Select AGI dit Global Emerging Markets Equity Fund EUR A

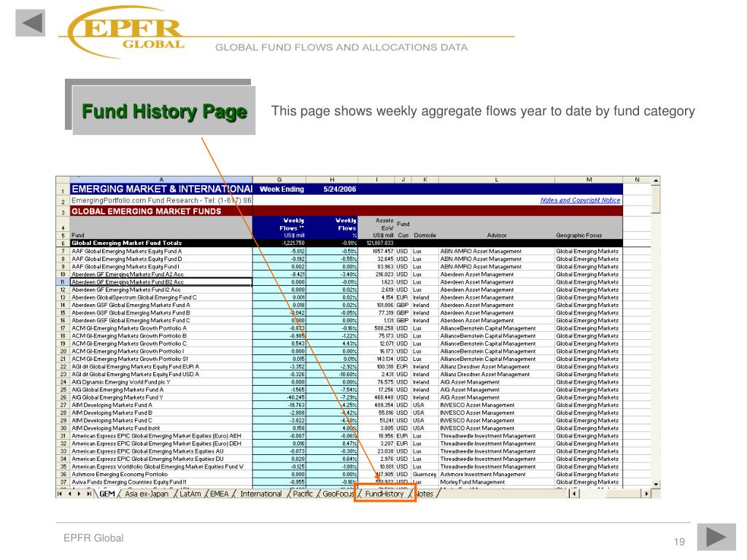click(161, 367)
